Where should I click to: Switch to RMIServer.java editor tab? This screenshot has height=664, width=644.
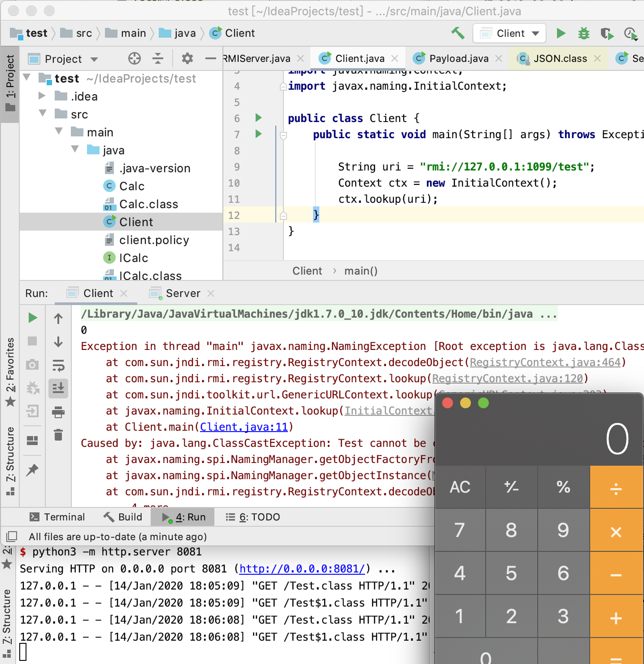(x=257, y=58)
